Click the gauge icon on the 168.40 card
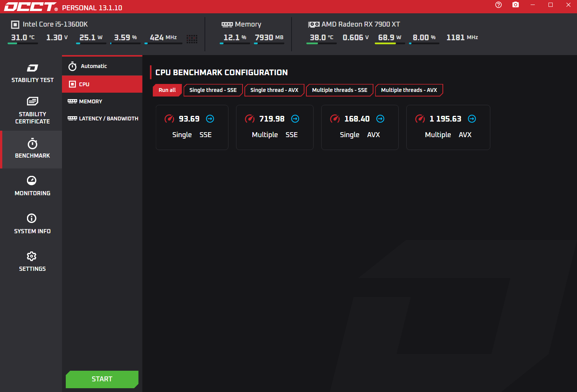577x392 pixels. (335, 119)
